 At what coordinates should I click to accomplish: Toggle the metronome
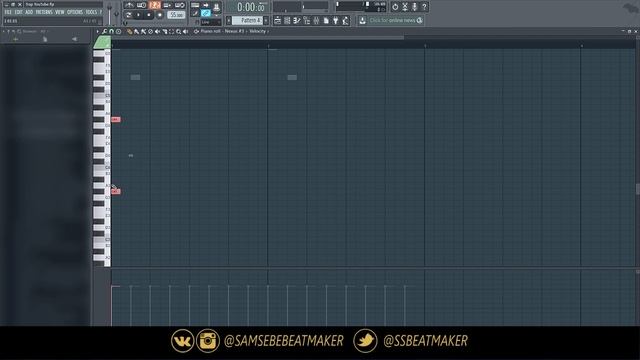tap(129, 5)
